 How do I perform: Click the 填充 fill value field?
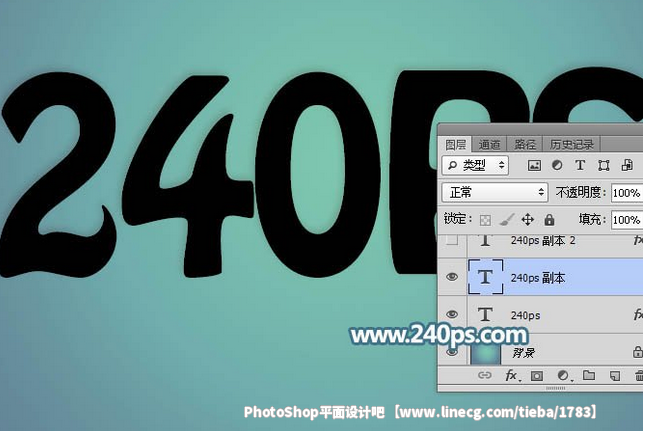point(627,219)
